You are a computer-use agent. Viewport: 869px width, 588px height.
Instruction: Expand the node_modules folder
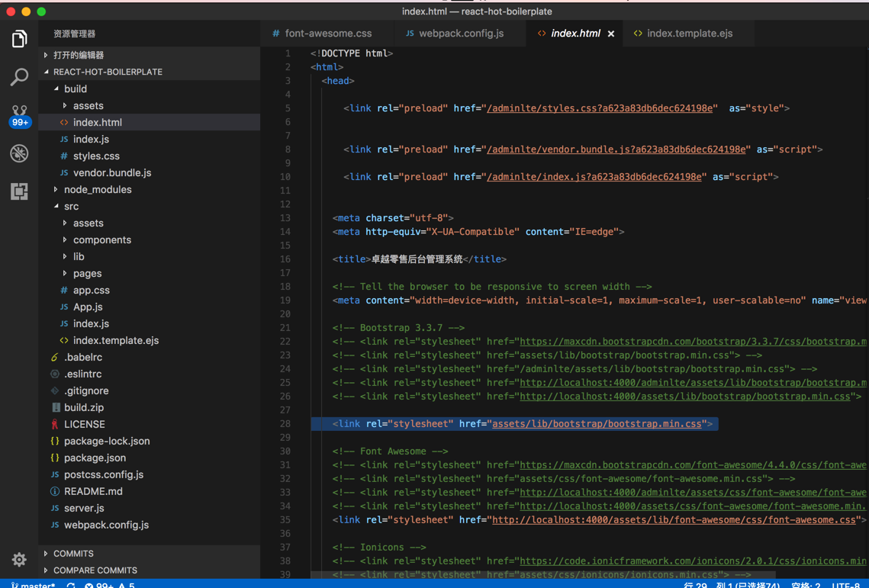tap(97, 190)
